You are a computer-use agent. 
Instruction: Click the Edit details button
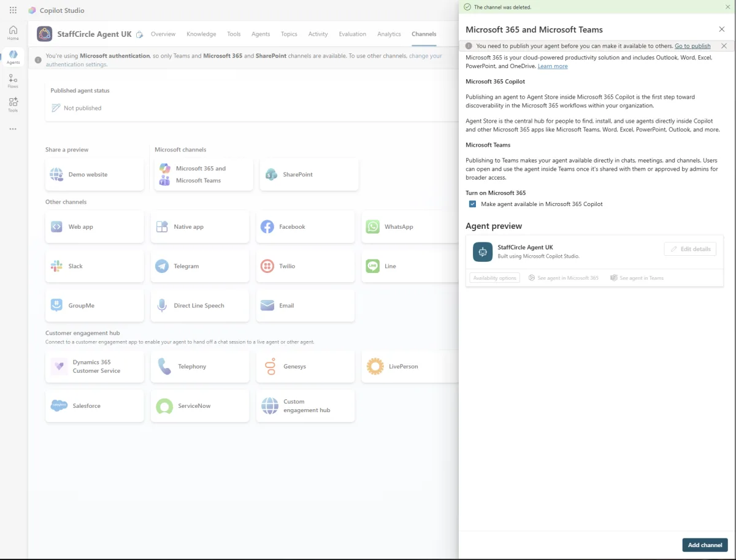[690, 249]
